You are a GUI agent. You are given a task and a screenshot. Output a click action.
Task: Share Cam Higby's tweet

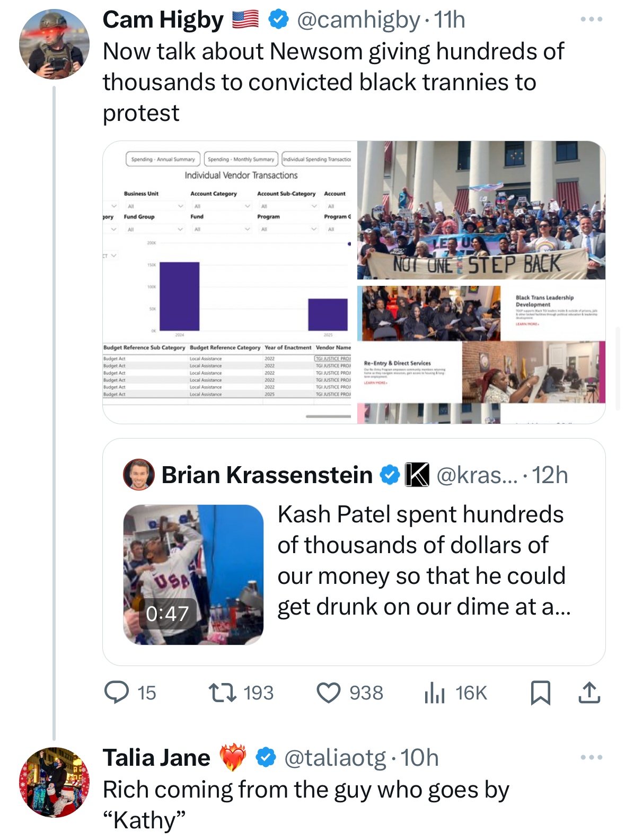click(x=589, y=693)
